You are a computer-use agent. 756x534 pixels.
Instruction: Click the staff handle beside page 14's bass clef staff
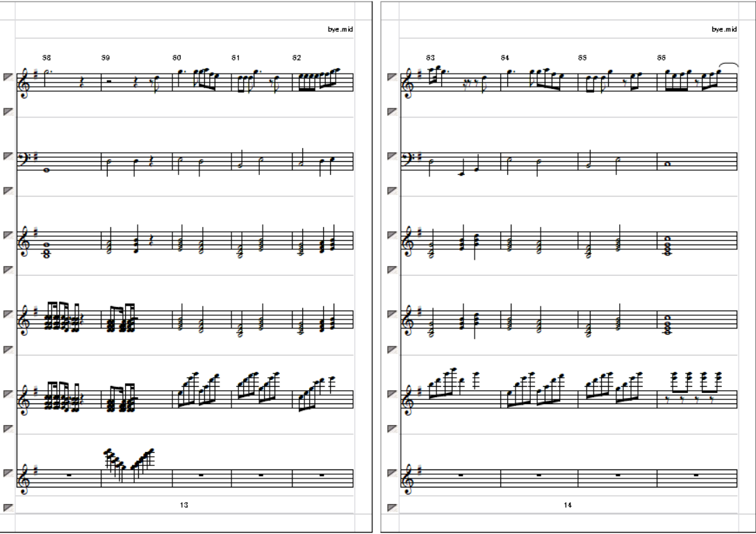[392, 156]
